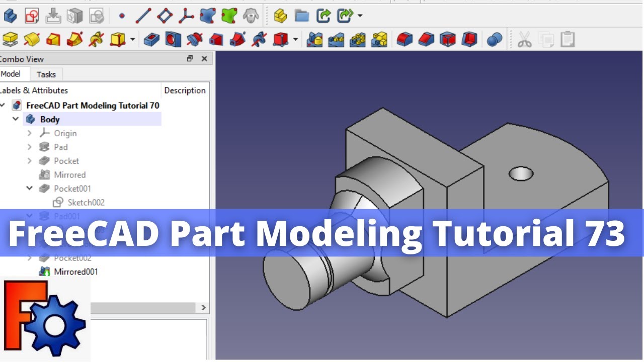Click the yellow Additive box primitive icon
Viewport: 644px width, 362px height.
tap(118, 39)
